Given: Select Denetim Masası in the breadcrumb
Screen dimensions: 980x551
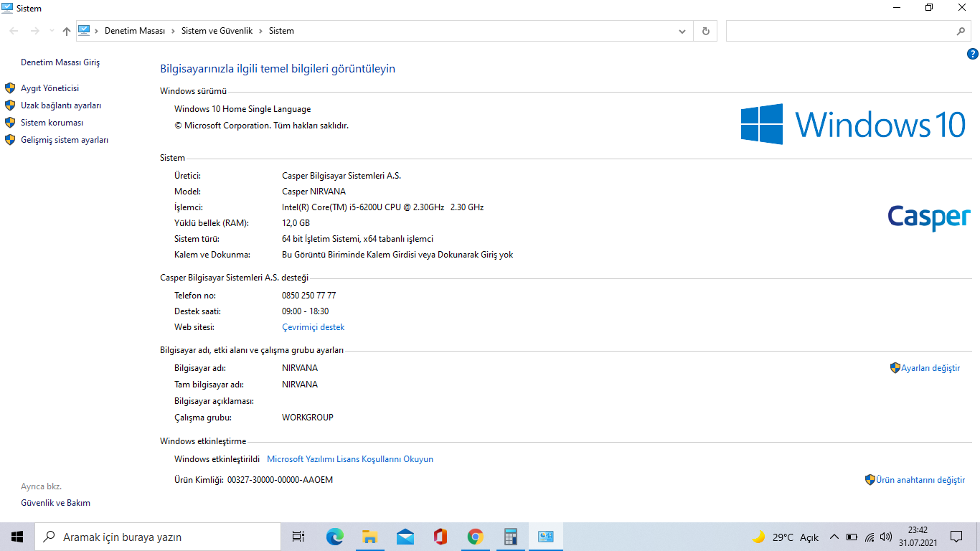Looking at the screenshot, I should tap(135, 31).
